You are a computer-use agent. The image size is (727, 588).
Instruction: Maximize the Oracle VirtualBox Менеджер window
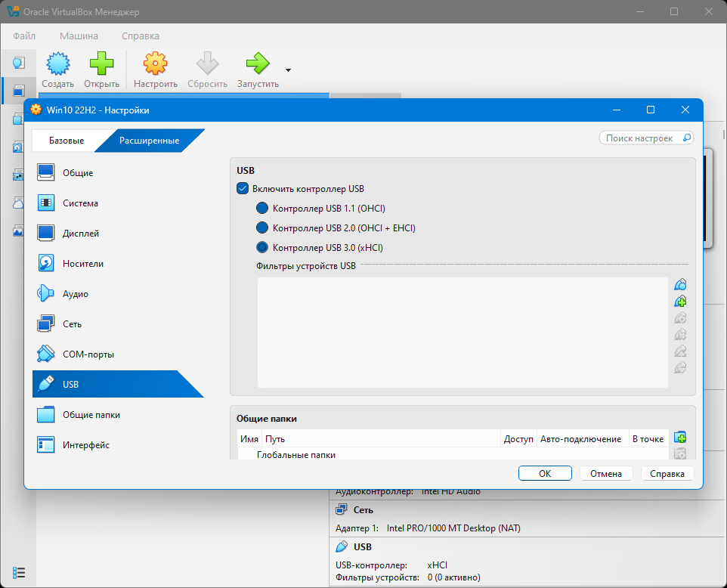click(674, 11)
